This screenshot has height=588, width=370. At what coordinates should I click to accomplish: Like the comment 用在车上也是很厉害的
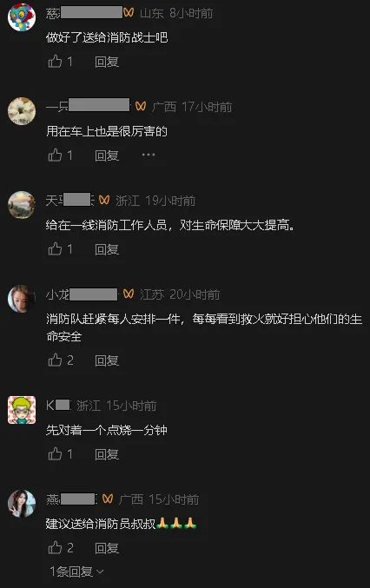pyautogui.click(x=55, y=155)
